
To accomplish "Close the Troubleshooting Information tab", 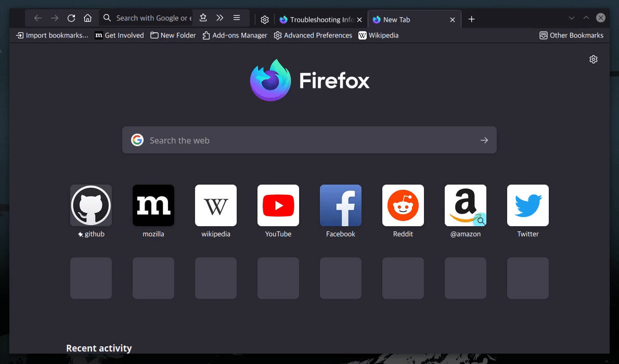I will 359,20.
